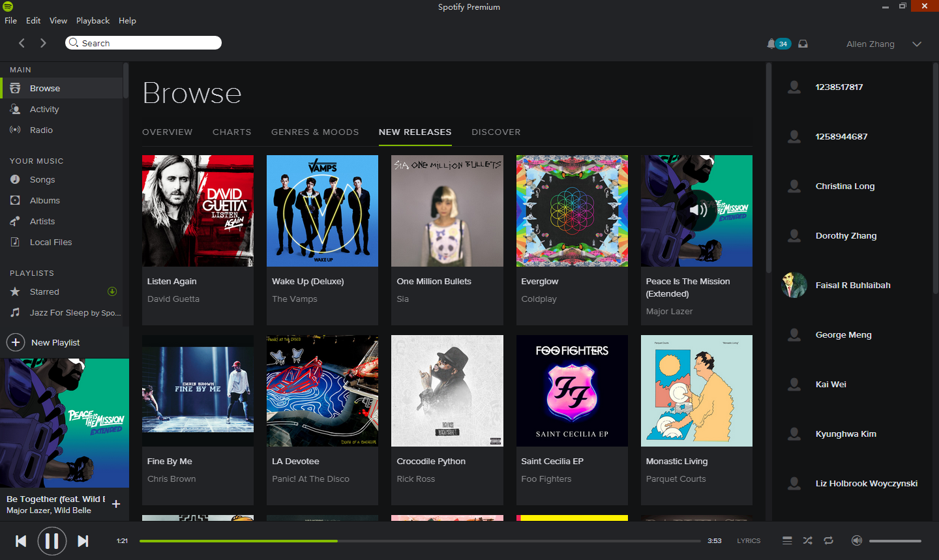
Task: Click the Artists microphone icon
Action: pos(15,221)
